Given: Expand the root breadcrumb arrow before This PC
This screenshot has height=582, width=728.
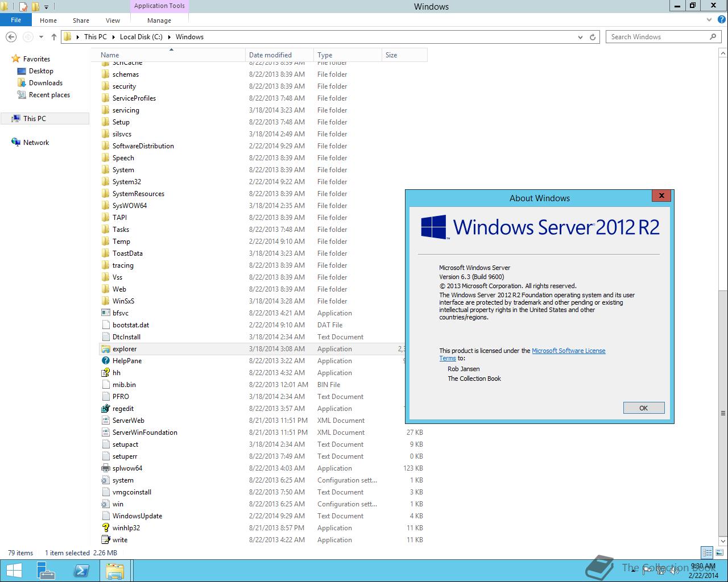Looking at the screenshot, I should [77, 37].
